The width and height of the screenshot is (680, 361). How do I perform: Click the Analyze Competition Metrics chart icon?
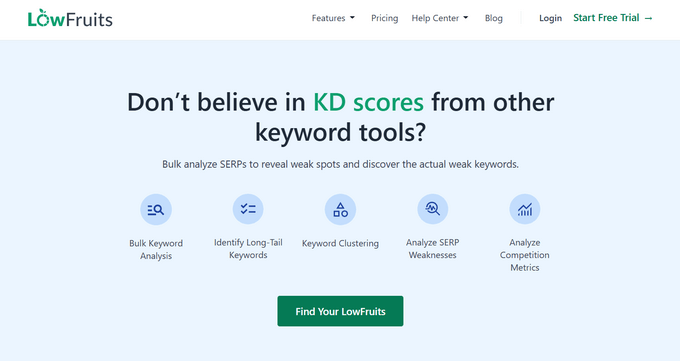(x=525, y=209)
